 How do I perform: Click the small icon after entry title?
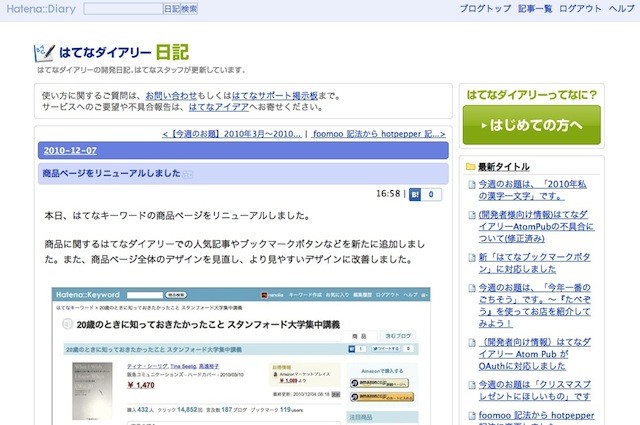(x=188, y=175)
